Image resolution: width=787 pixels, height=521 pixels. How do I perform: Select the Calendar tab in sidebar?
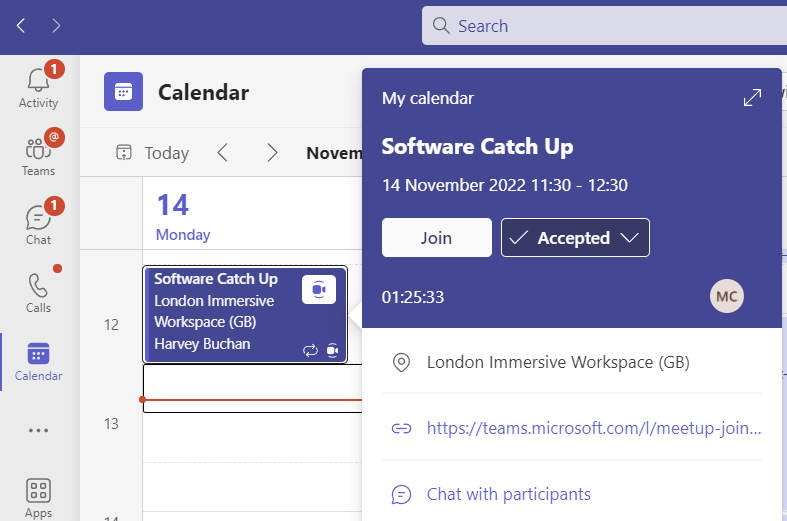(38, 361)
